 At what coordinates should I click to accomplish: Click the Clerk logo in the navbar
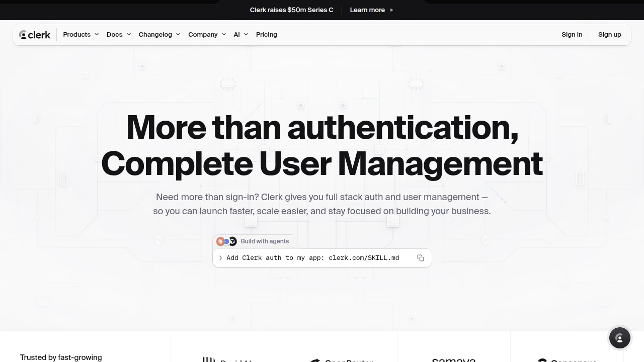point(35,35)
